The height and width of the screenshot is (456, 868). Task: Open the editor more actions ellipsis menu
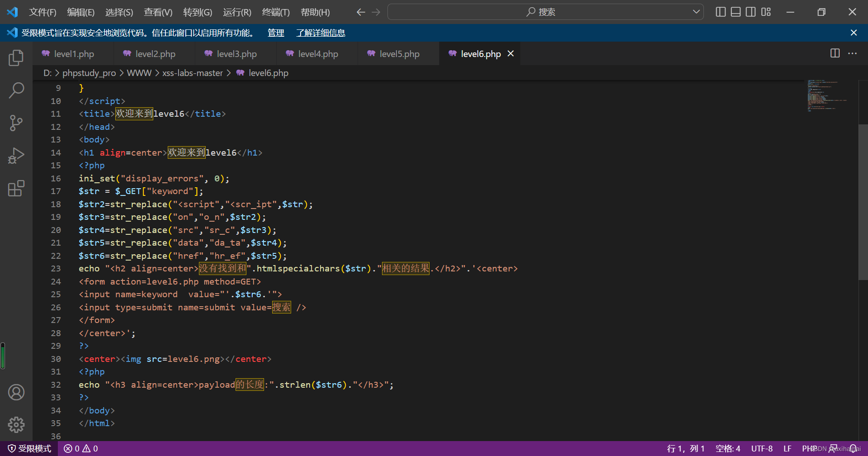pos(852,53)
